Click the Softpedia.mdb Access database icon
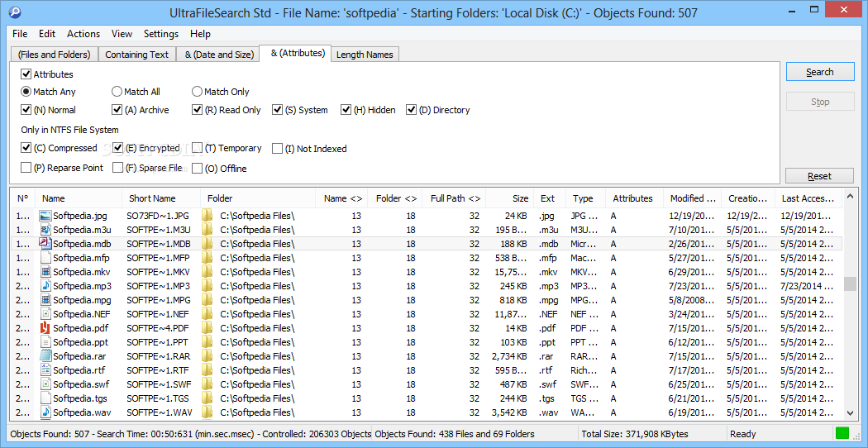Image resolution: width=868 pixels, height=448 pixels. click(x=45, y=243)
